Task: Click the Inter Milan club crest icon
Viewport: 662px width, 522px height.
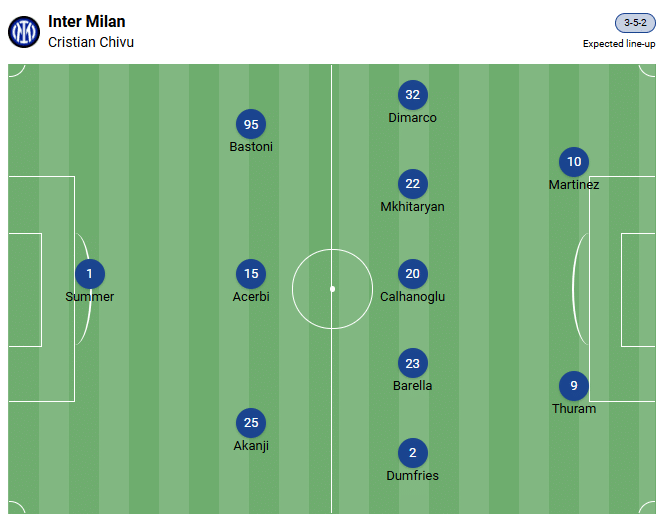Action: (24, 32)
